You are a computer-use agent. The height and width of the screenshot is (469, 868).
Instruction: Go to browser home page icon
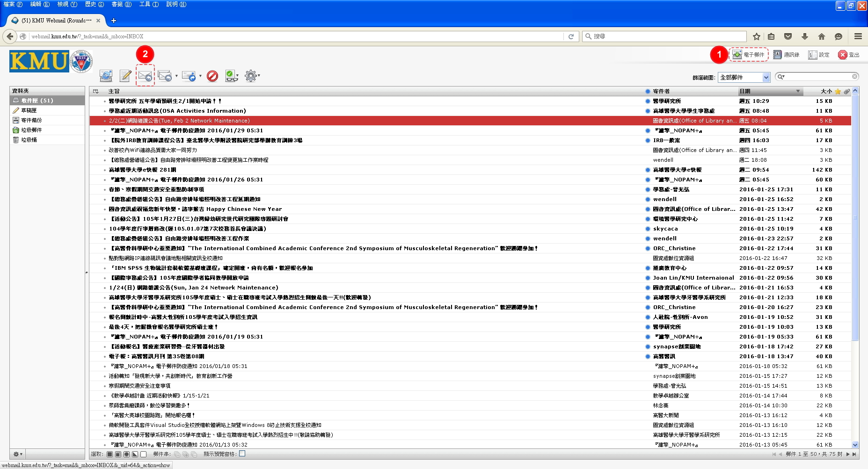822,36
